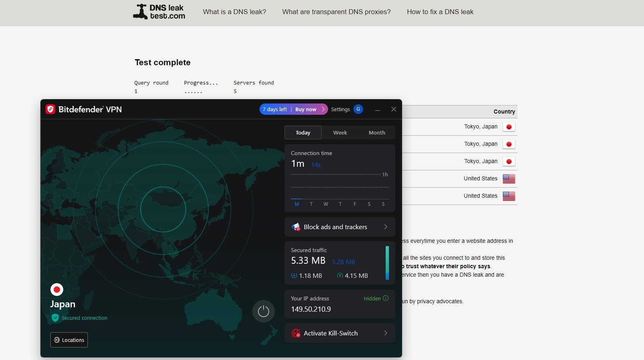Switch to the Week tab
Image resolution: width=644 pixels, height=360 pixels.
340,132
